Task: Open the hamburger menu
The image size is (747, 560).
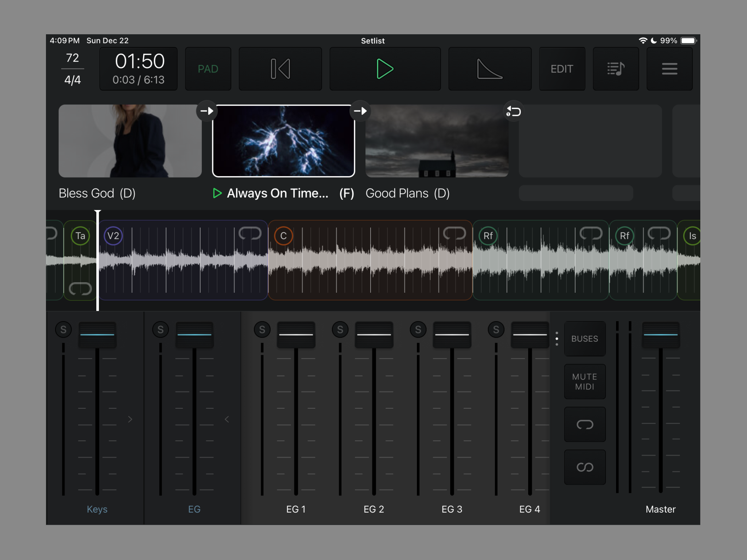Action: (x=669, y=69)
